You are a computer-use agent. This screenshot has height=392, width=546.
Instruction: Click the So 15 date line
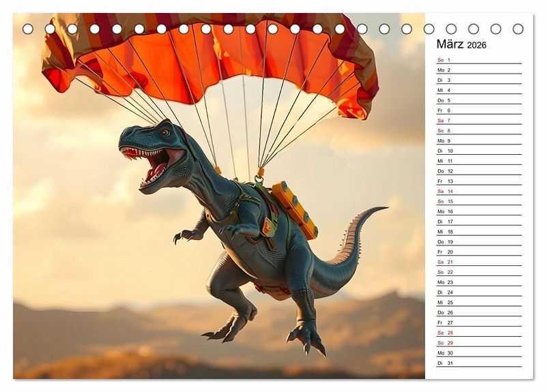click(x=478, y=201)
